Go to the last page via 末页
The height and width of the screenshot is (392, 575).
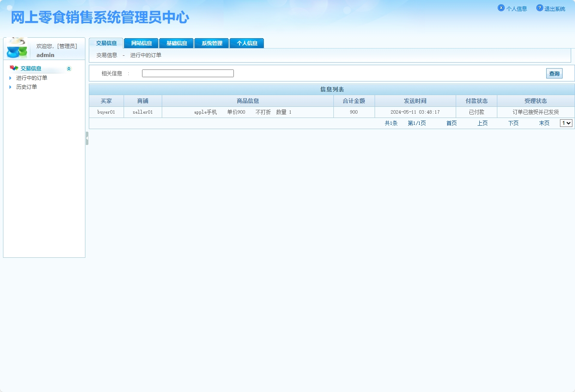coord(544,123)
